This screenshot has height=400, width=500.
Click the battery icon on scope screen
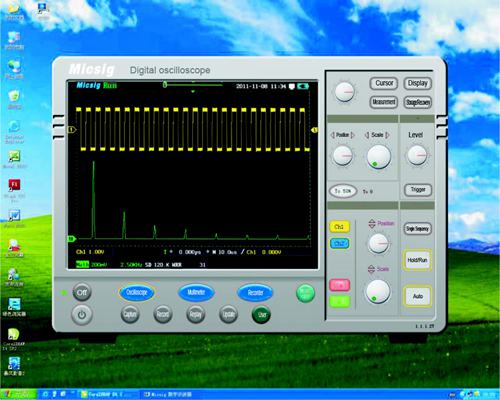click(303, 86)
